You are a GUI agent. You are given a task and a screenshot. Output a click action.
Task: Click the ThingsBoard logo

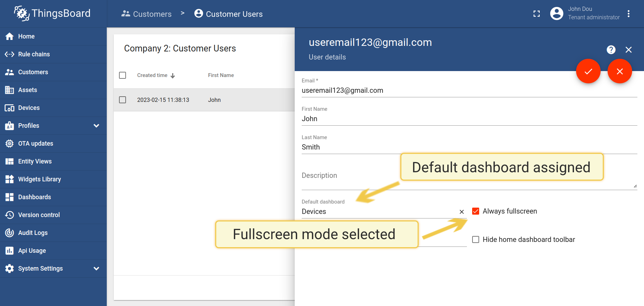pyautogui.click(x=52, y=14)
